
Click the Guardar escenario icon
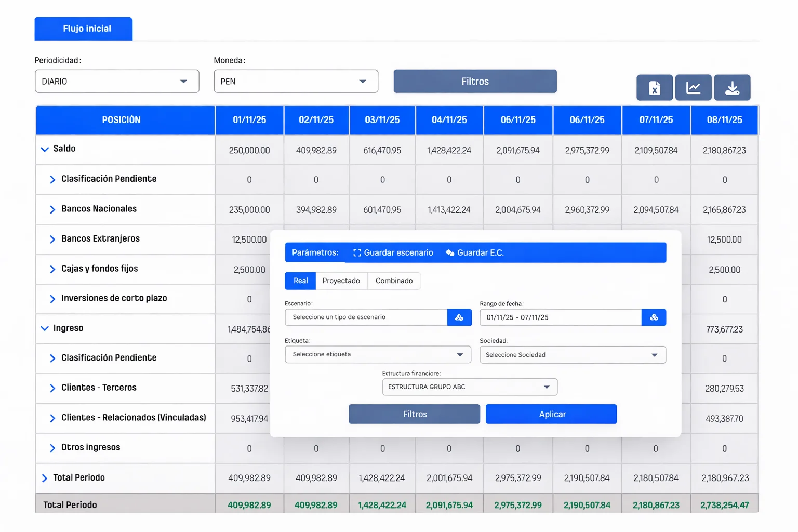(x=357, y=253)
